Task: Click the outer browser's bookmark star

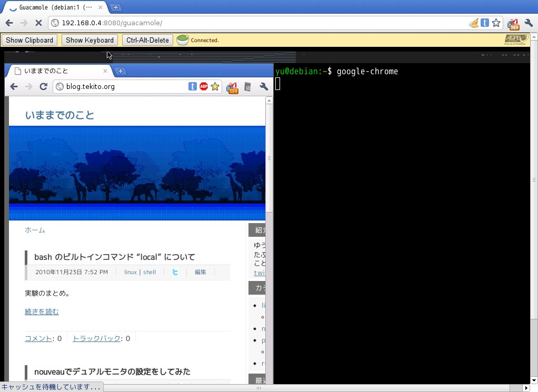Action: (x=496, y=23)
